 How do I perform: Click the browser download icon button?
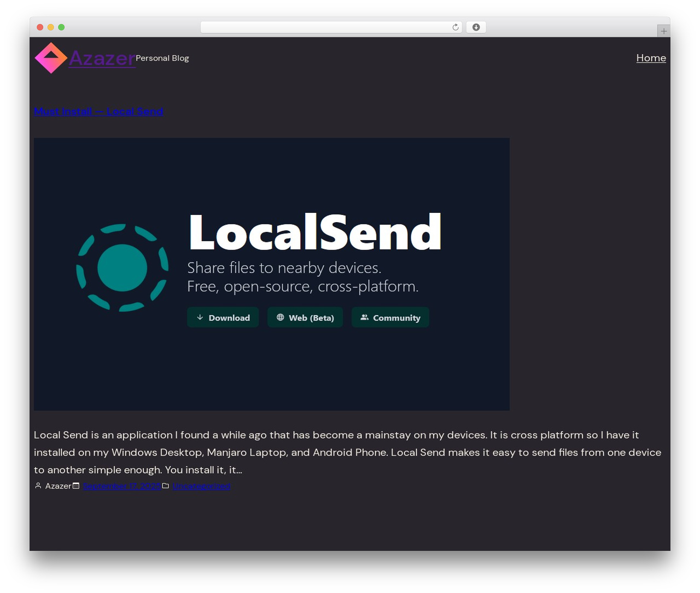476,27
